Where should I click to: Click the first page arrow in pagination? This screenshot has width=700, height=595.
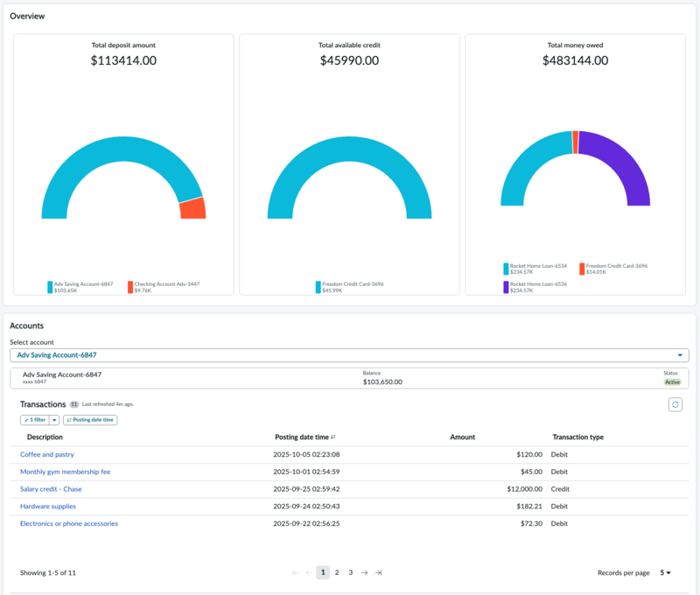pyautogui.click(x=295, y=572)
